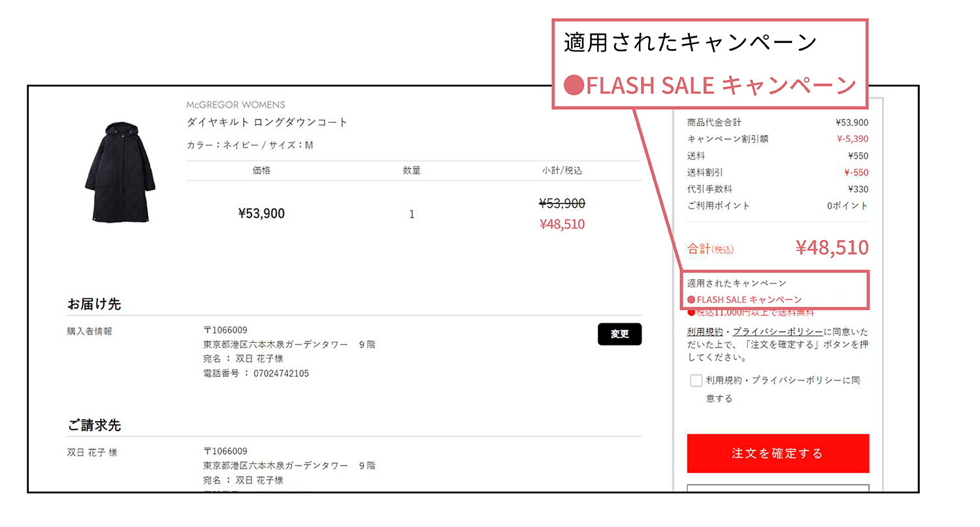Click the small red bullet beside the sidebar FLASH SALE キャンペーン
Viewport: 980px width, 527px height.
pyautogui.click(x=691, y=300)
